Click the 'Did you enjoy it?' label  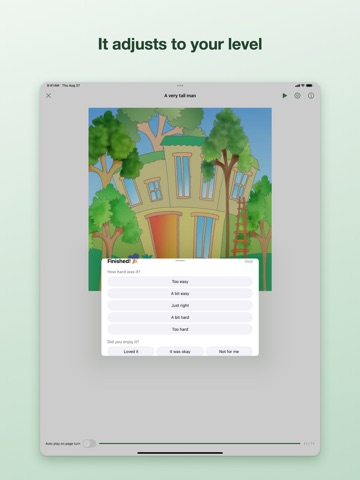pyautogui.click(x=123, y=342)
